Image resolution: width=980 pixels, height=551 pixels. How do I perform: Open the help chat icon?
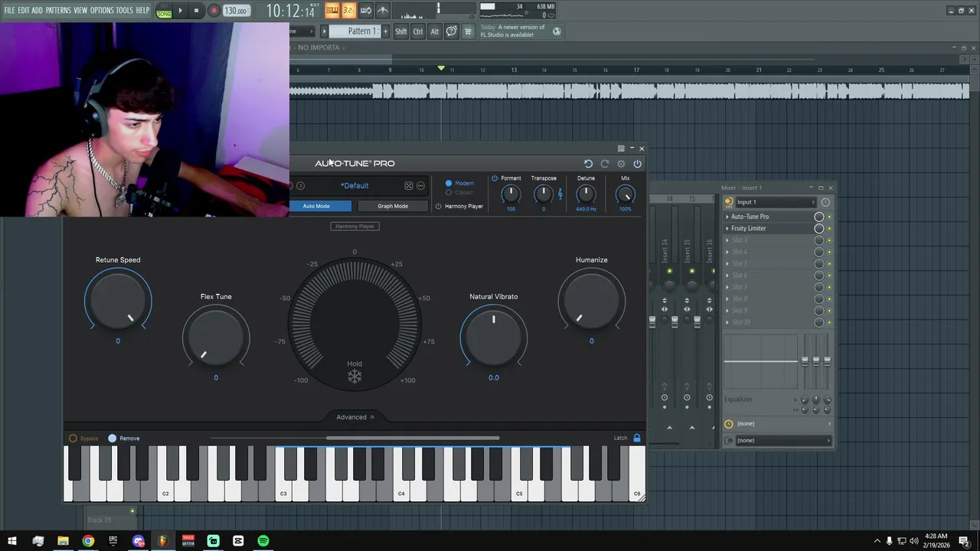click(x=452, y=31)
